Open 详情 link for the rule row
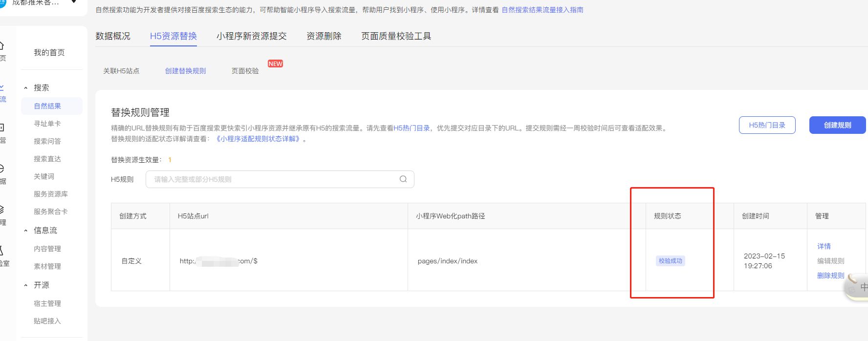This screenshot has width=868, height=341. (824, 246)
